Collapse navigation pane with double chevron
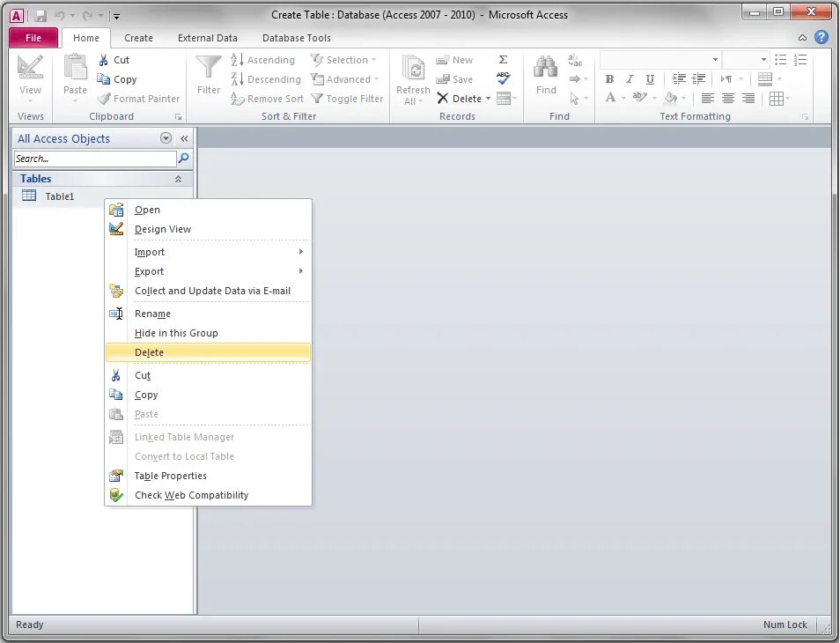Screen dimensions: 840x643 (184, 139)
